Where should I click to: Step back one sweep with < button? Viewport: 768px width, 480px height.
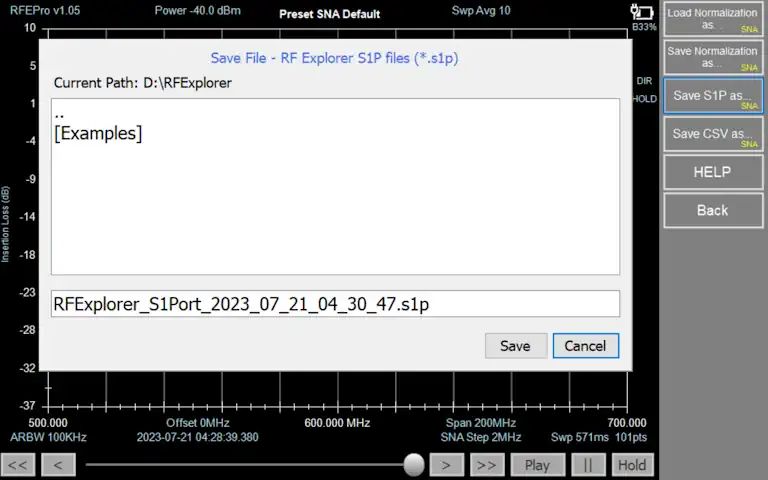58,465
